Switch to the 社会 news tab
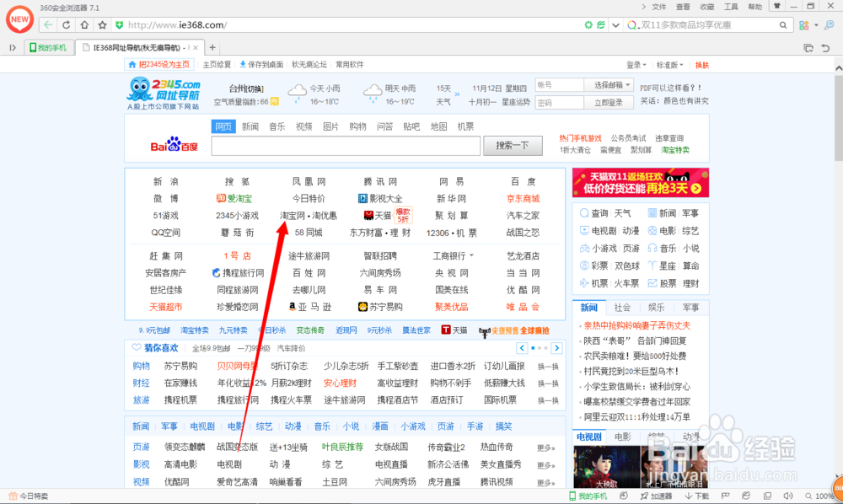The height and width of the screenshot is (504, 843). pyautogui.click(x=622, y=308)
